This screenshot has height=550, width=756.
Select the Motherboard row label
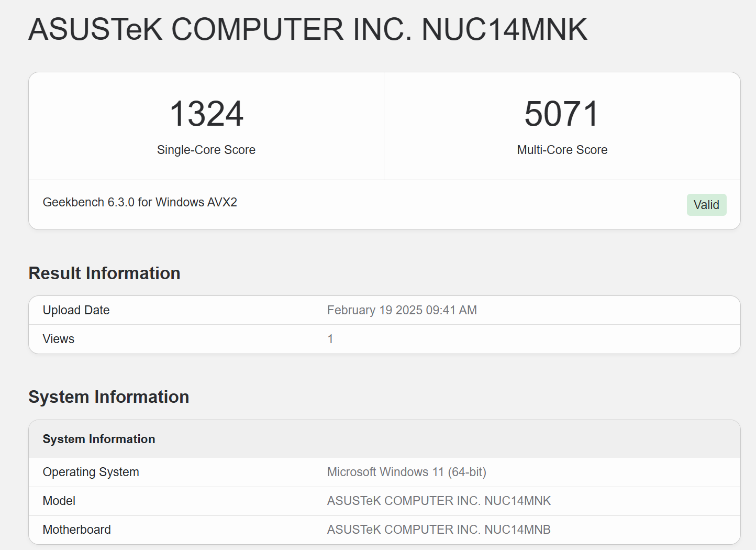coord(76,530)
